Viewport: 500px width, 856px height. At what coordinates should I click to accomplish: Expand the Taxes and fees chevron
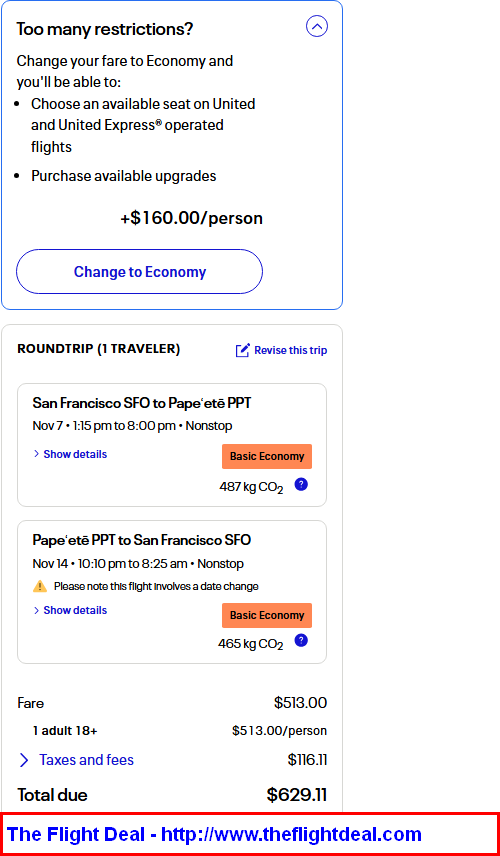[24, 760]
